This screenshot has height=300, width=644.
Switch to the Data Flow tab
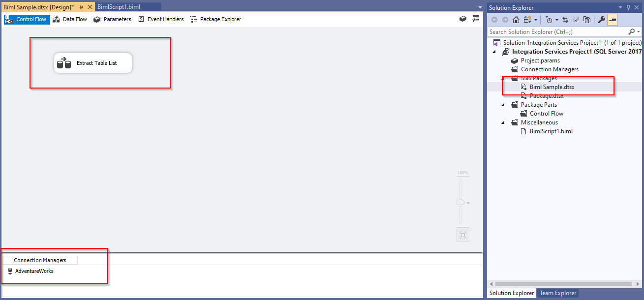tap(70, 19)
